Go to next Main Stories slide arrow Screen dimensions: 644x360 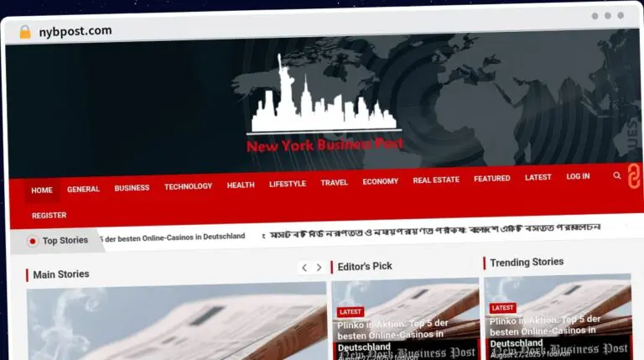click(x=319, y=268)
